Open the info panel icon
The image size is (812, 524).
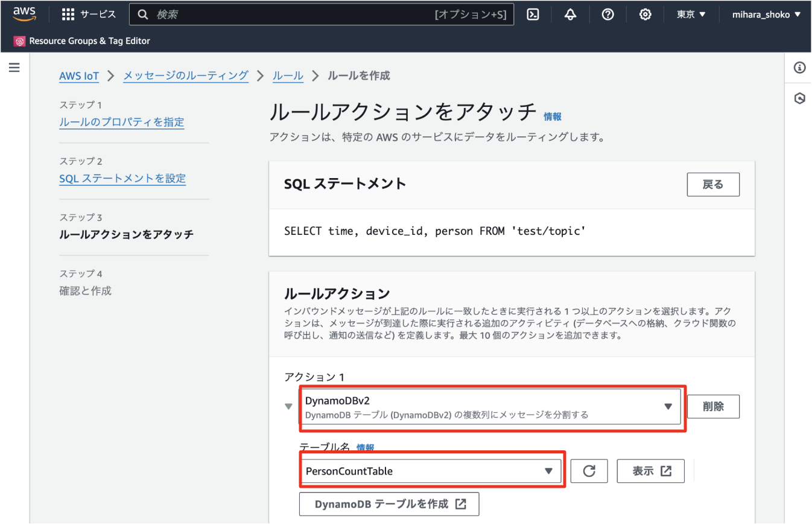pyautogui.click(x=800, y=68)
